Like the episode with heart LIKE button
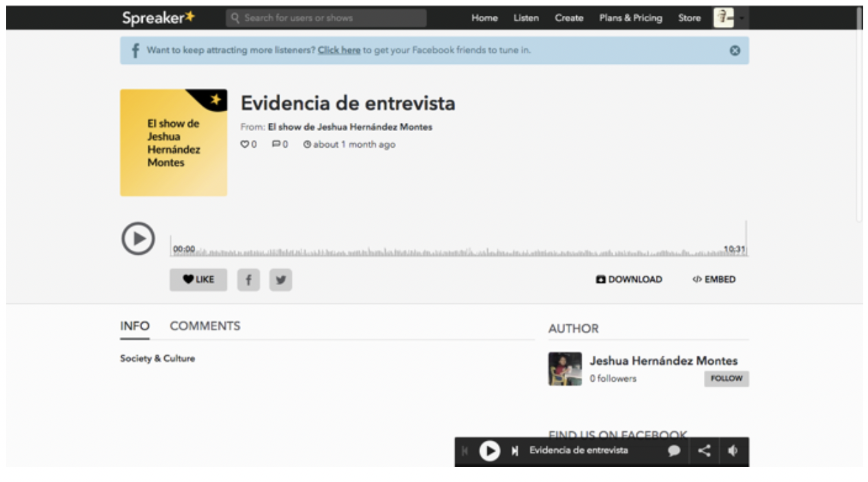 (x=198, y=279)
